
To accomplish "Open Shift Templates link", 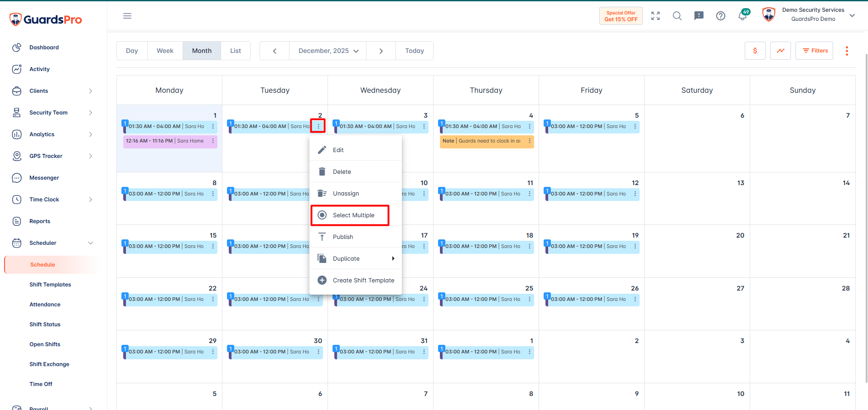I will tap(50, 285).
